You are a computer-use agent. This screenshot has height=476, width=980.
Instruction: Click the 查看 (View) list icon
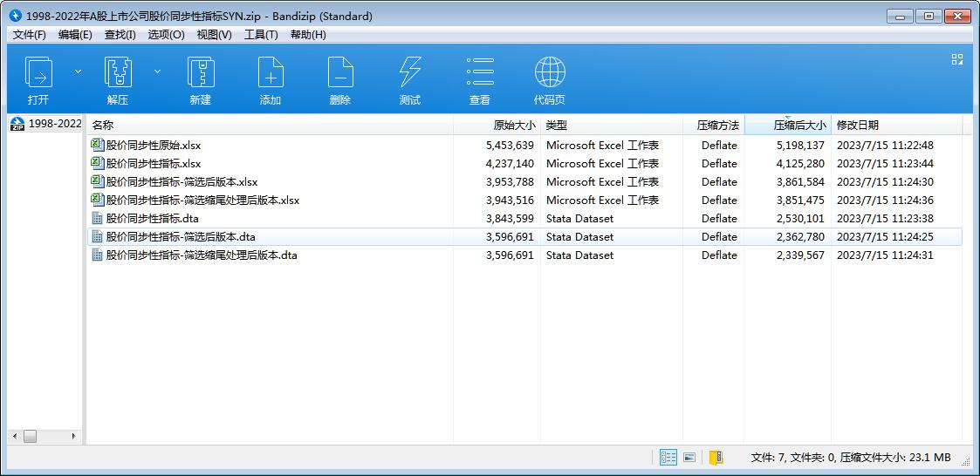(x=480, y=71)
